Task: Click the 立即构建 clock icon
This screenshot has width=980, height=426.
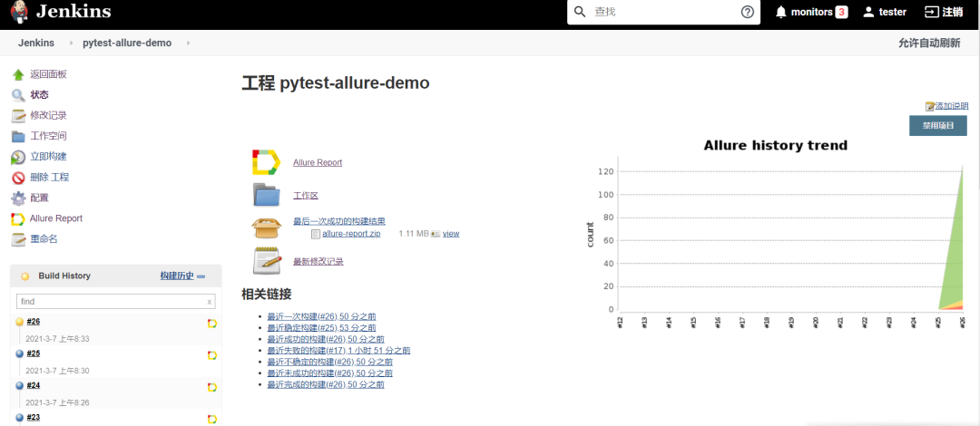Action: click(x=18, y=158)
